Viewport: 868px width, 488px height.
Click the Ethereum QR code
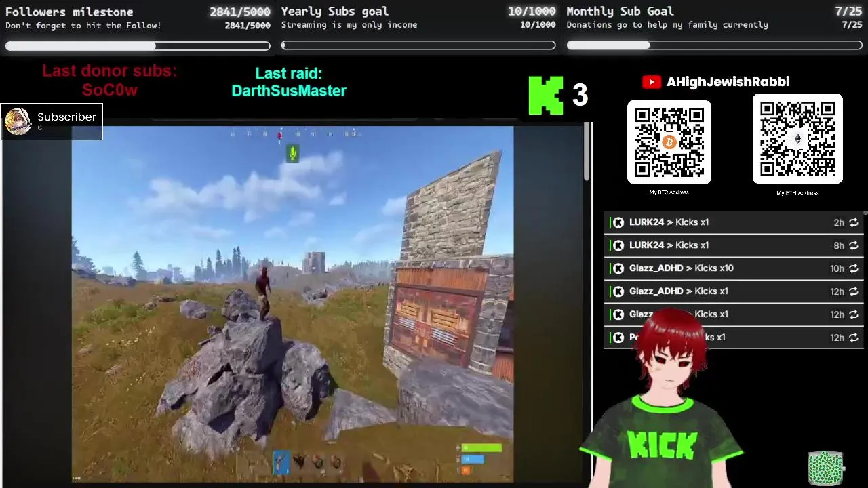(797, 139)
